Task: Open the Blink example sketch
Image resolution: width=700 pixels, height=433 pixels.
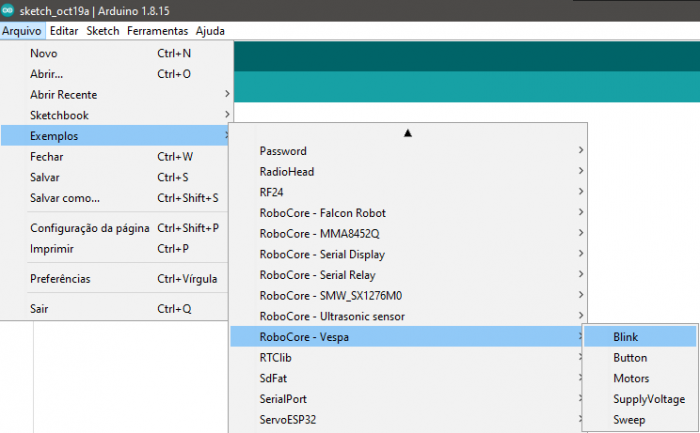Action: (x=640, y=337)
